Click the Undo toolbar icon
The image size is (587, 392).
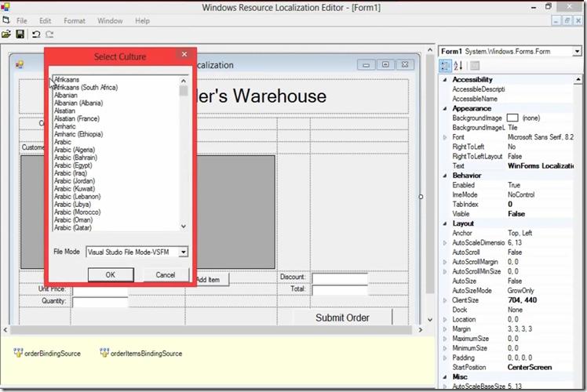[x=36, y=34]
